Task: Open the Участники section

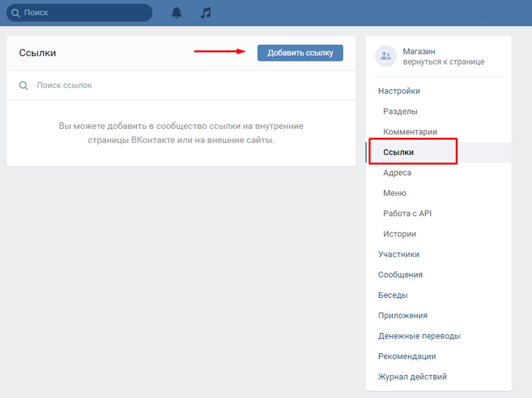Action: click(398, 254)
